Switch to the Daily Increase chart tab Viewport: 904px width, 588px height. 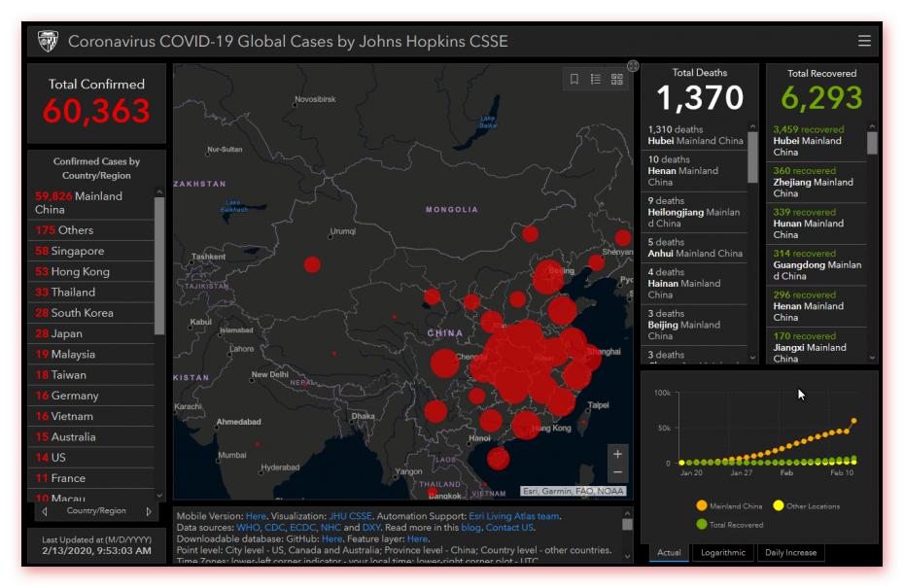(790, 552)
